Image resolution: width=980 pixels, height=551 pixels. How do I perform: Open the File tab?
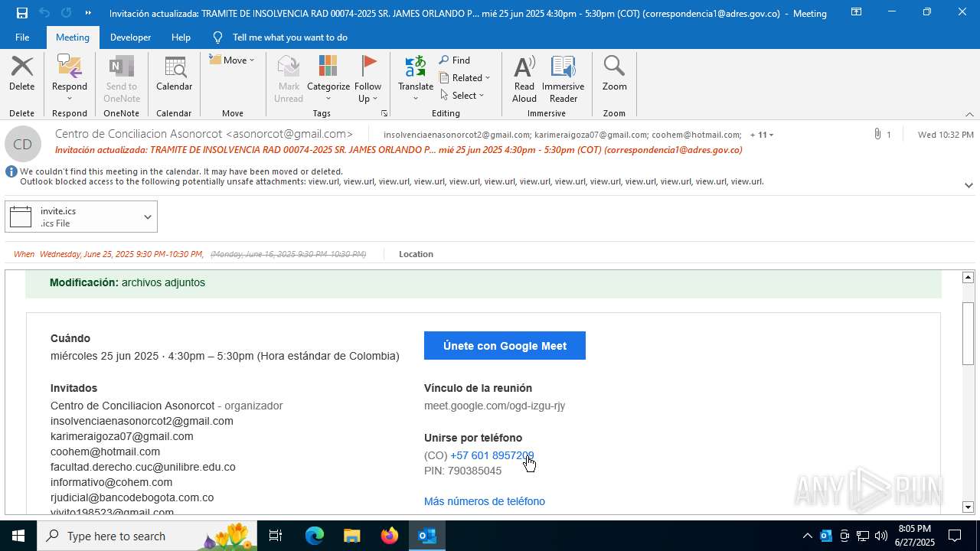(x=22, y=37)
